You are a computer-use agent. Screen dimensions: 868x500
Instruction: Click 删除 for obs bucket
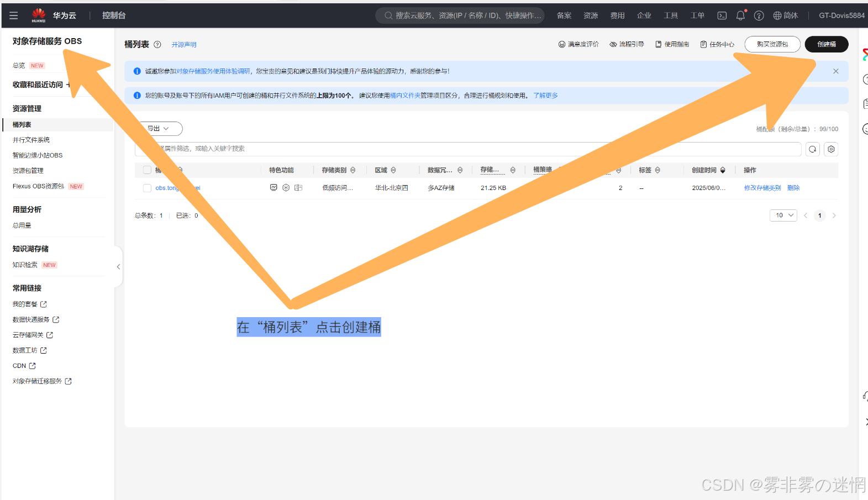coord(793,188)
